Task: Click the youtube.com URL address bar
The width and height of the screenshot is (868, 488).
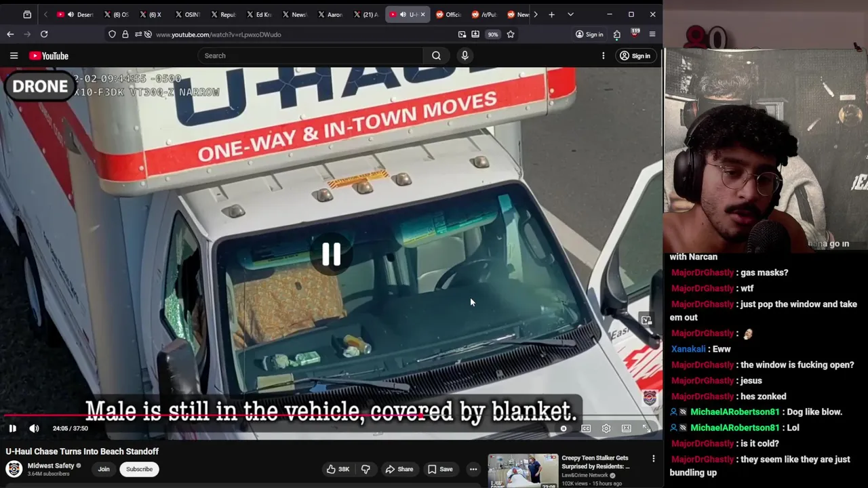Action: coord(218,34)
